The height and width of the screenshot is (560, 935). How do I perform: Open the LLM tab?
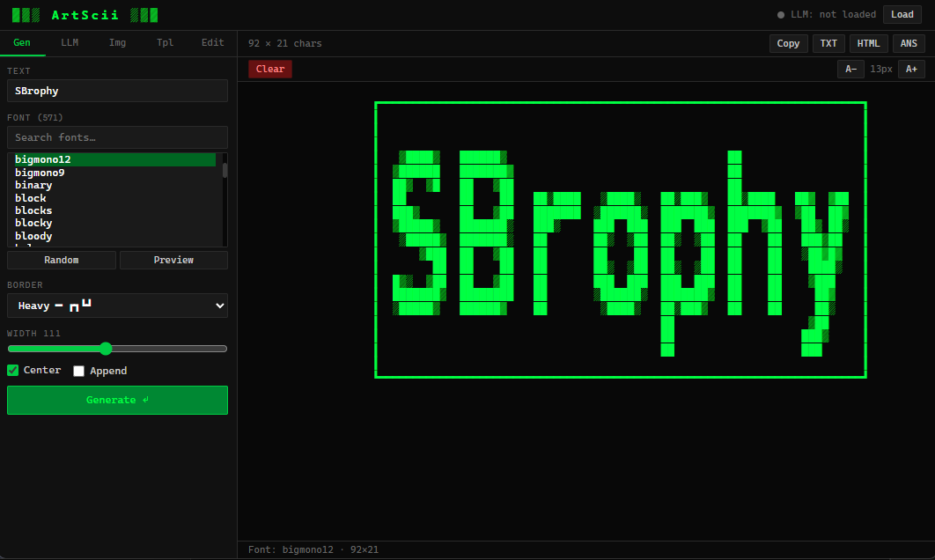(x=70, y=43)
